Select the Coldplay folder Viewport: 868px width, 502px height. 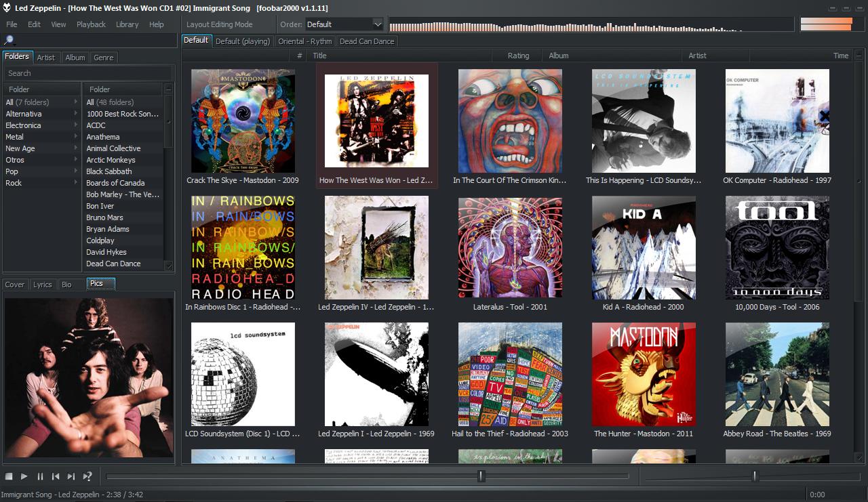click(x=123, y=240)
